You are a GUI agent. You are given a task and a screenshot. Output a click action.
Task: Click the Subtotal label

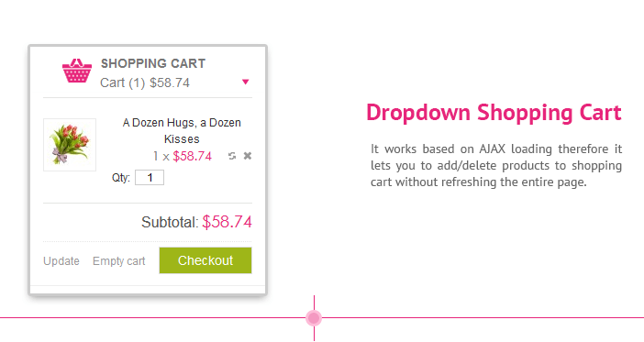pos(170,222)
